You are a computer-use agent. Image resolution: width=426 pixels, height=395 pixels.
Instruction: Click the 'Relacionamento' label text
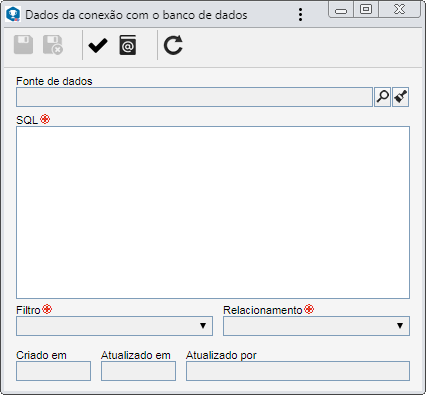pyautogui.click(x=263, y=310)
